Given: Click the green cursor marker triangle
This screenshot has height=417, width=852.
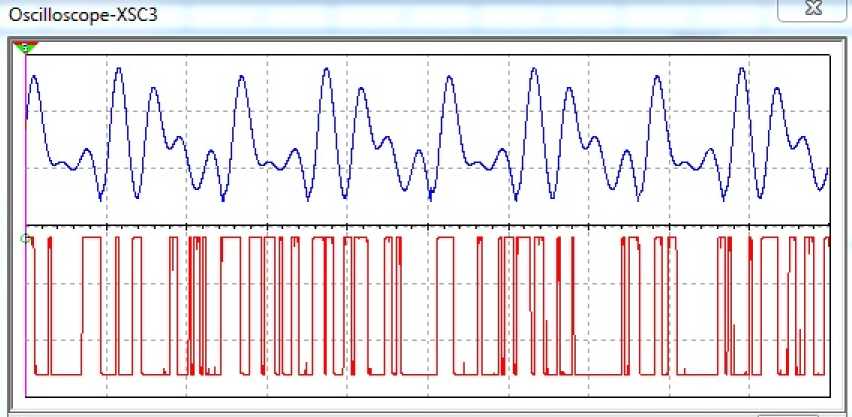Looking at the screenshot, I should (x=26, y=47).
